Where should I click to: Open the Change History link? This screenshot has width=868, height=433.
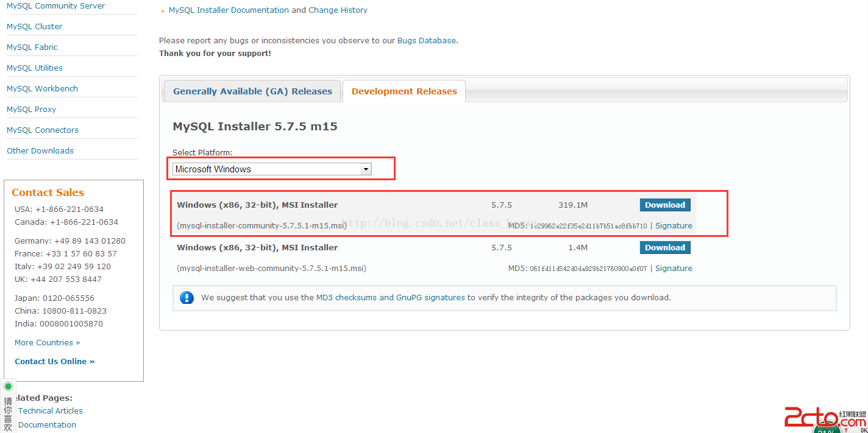(338, 10)
